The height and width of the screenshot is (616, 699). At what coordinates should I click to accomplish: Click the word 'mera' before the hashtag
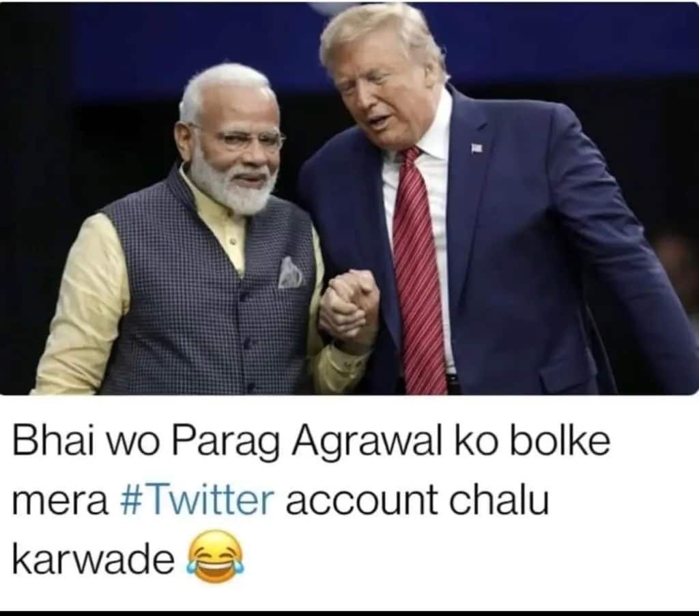pos(60,501)
